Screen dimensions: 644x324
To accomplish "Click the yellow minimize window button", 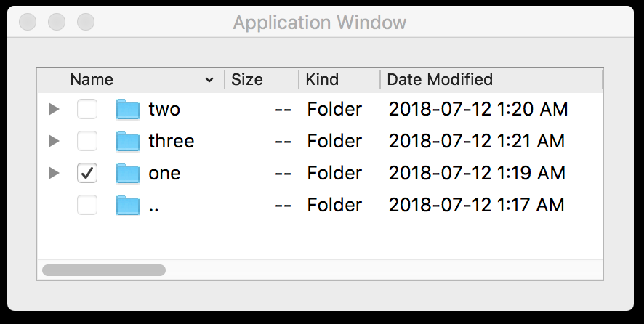I will click(x=57, y=23).
